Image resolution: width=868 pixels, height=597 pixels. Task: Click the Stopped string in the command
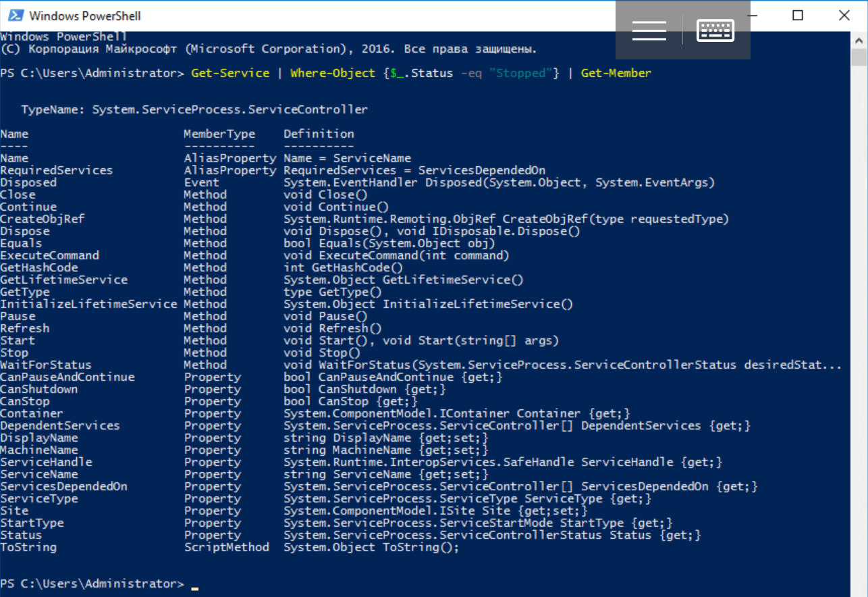521,73
